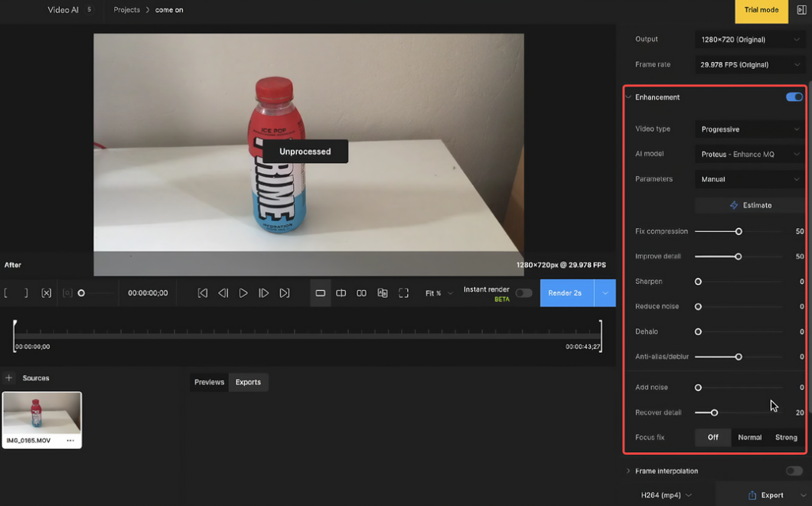Click the Render 2s button
The width and height of the screenshot is (812, 506).
pyautogui.click(x=565, y=292)
